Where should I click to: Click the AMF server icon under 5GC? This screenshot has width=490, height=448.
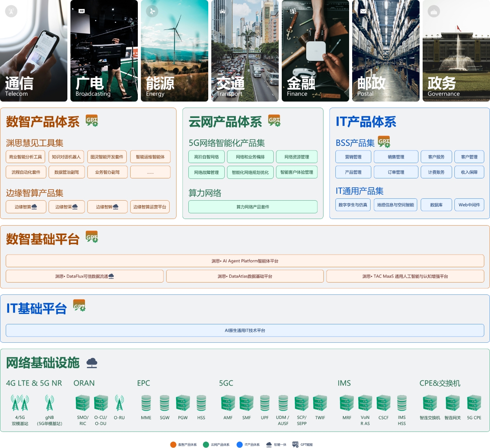pos(228,403)
